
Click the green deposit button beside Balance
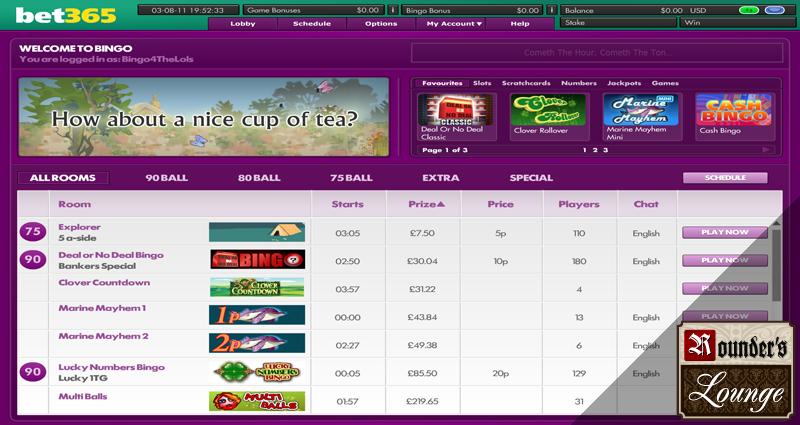pyautogui.click(x=748, y=10)
